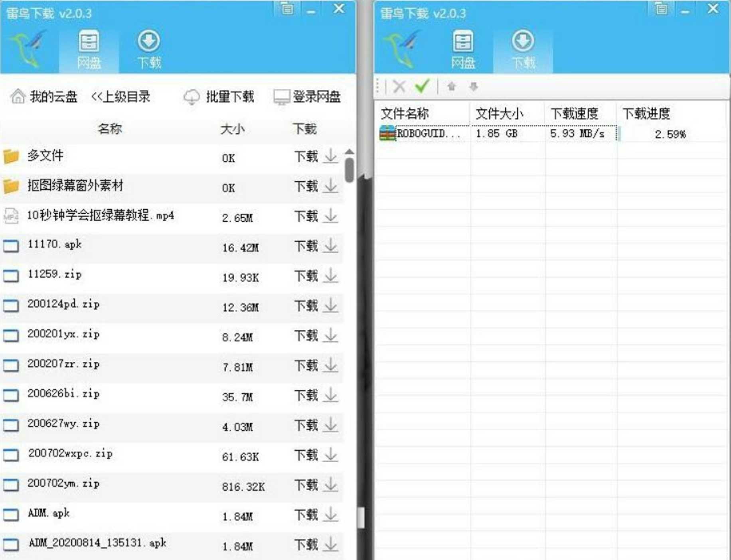This screenshot has height=560, width=731.
Task: Open the 抠图绿幕窗外素材 folder icon
Action: [x=11, y=186]
